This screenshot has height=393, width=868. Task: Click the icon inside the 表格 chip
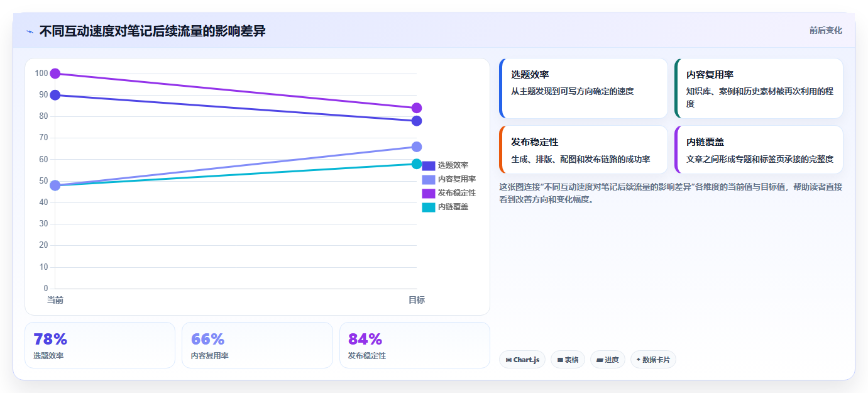click(x=560, y=360)
